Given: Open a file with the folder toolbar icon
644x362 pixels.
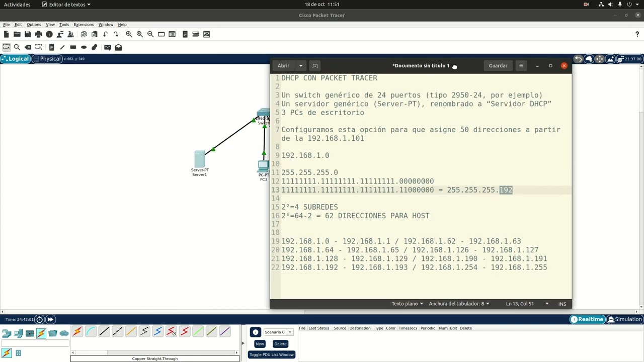Looking at the screenshot, I should click(x=17, y=34).
